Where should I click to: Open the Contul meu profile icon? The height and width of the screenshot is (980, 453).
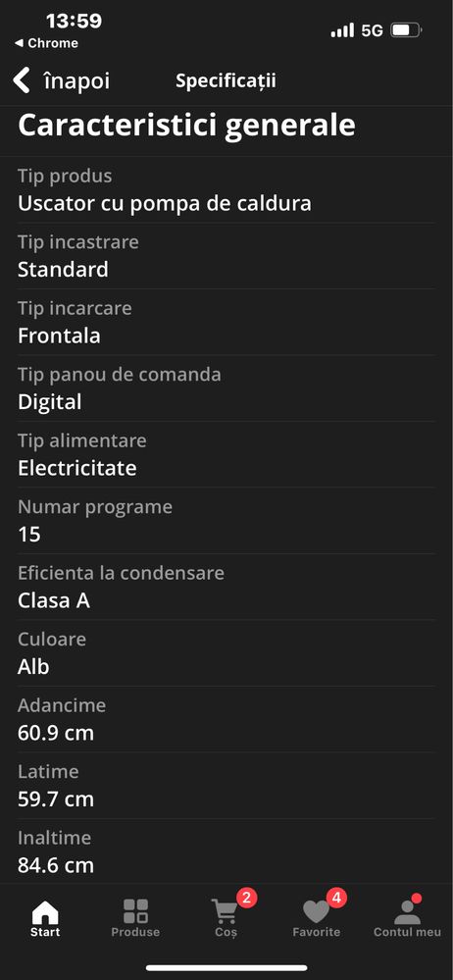[x=407, y=912]
